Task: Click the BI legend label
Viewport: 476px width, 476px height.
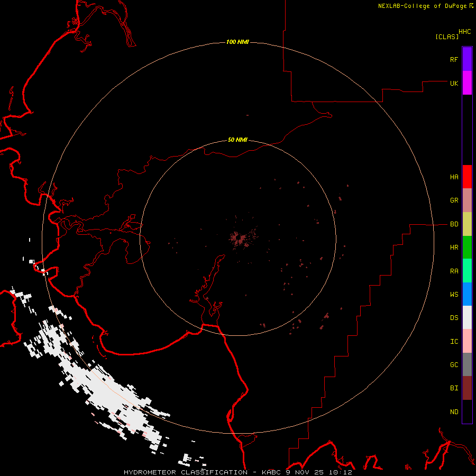Action: click(x=454, y=388)
